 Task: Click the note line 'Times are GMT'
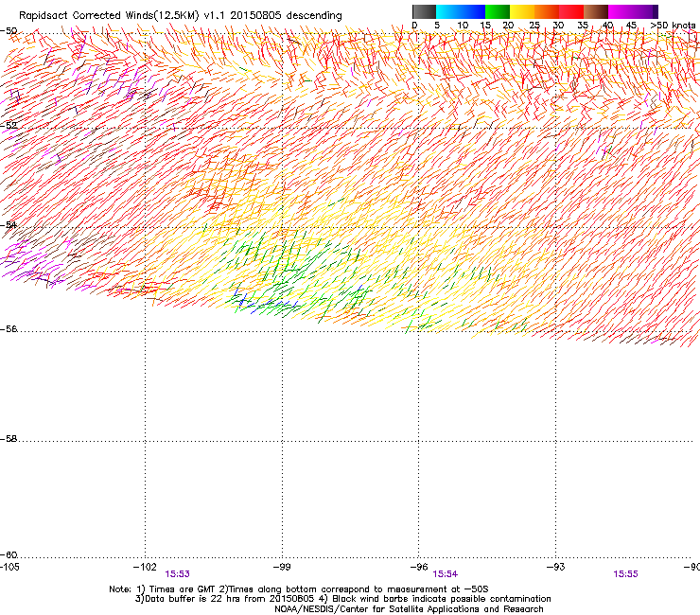pyautogui.click(x=183, y=589)
